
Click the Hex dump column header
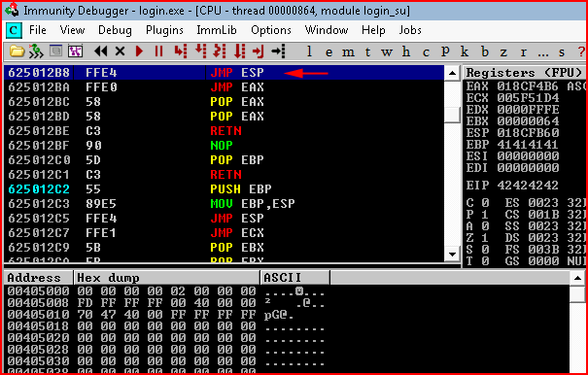pyautogui.click(x=167, y=278)
